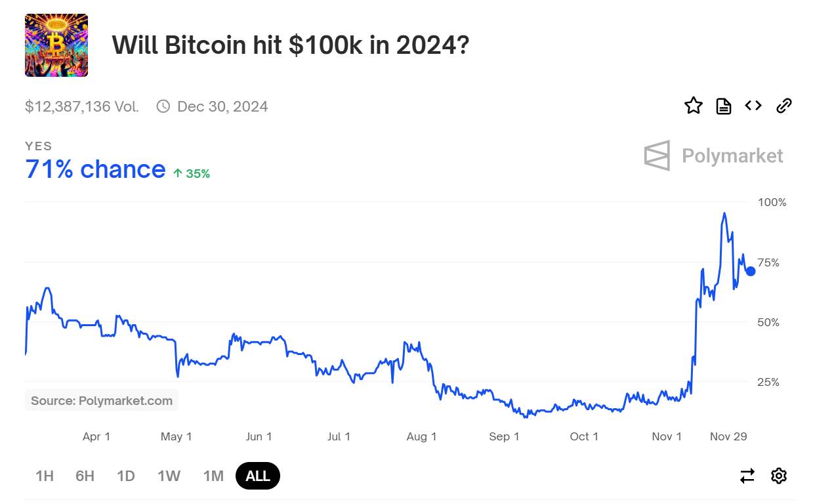Screen dimensions: 815x504
Task: Click the Source: Polymarket.com label
Action: tap(101, 399)
